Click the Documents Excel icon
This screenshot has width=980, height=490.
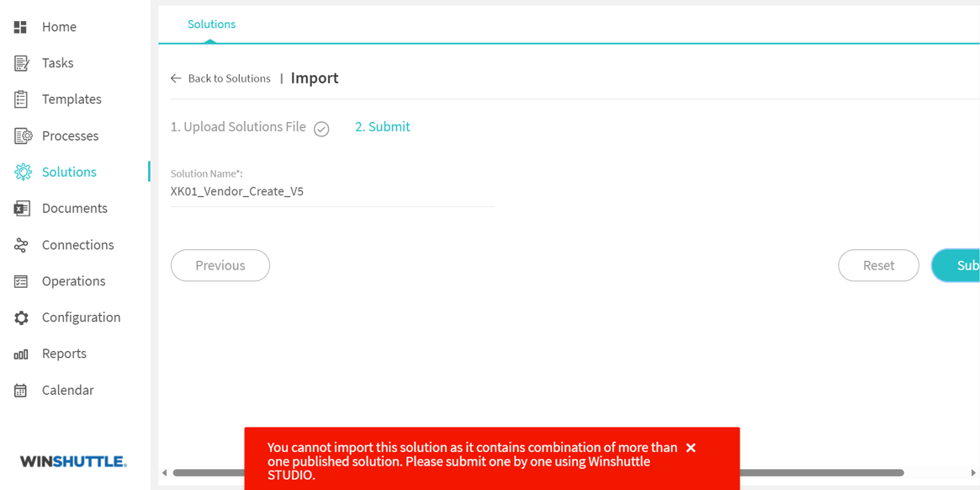click(x=21, y=209)
